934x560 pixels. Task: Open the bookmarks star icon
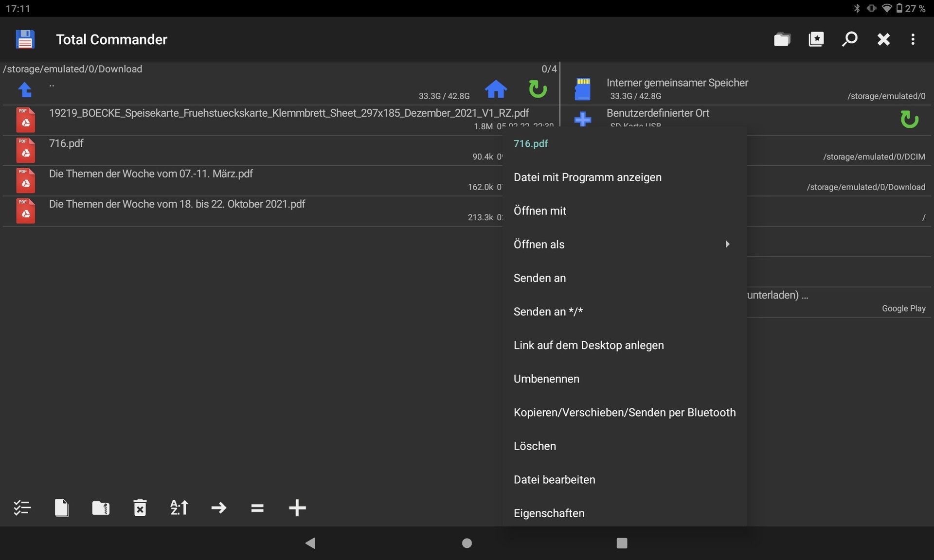pos(816,39)
